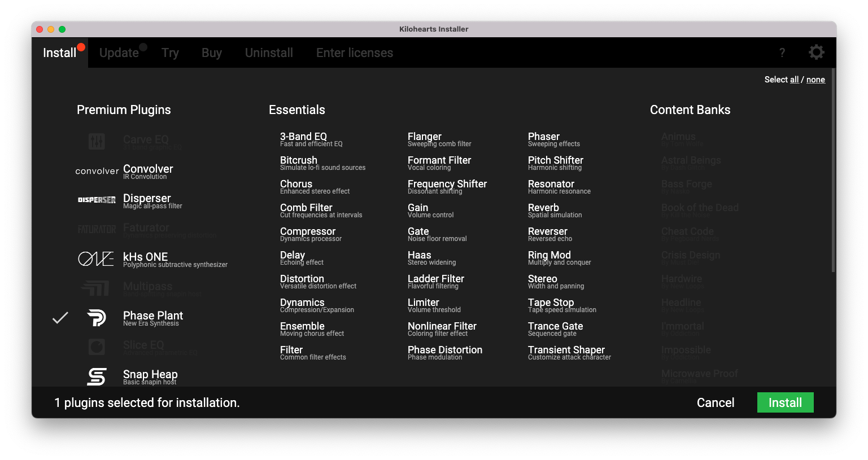This screenshot has width=868, height=460.
Task: Select the Ladder Filter plugin
Action: [x=436, y=282]
